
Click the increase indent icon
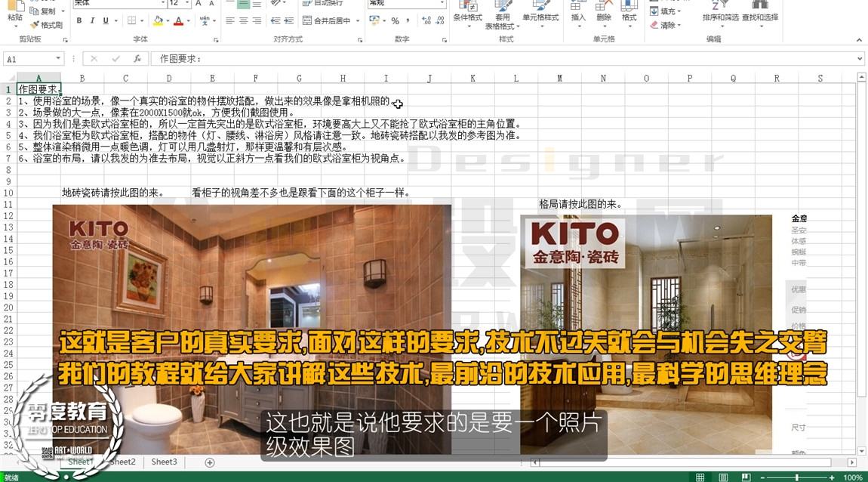[288, 20]
